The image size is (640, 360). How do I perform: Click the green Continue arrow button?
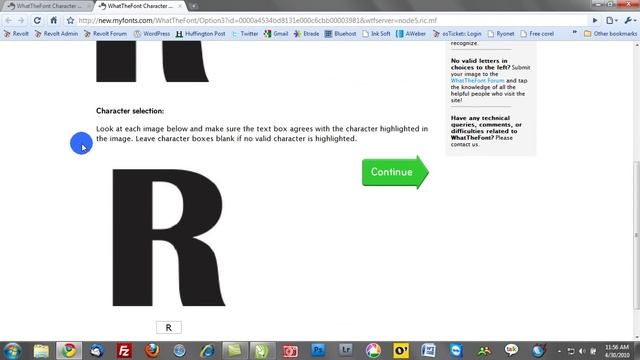click(395, 172)
